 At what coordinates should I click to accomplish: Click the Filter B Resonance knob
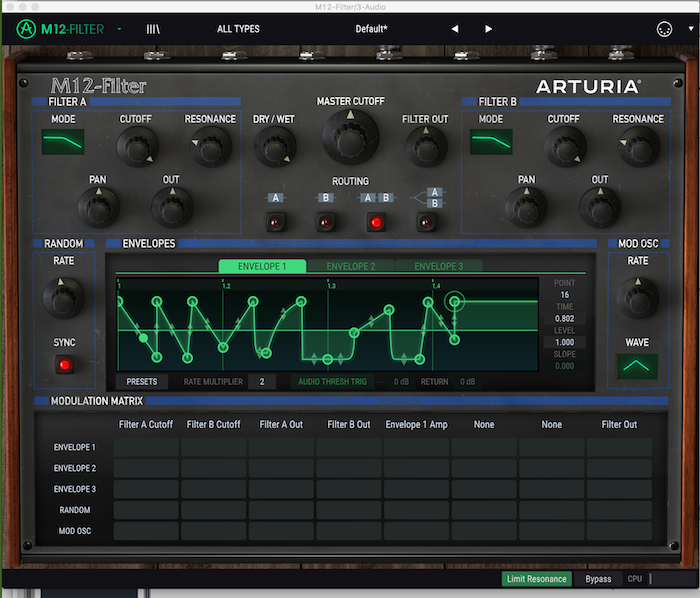click(x=639, y=147)
